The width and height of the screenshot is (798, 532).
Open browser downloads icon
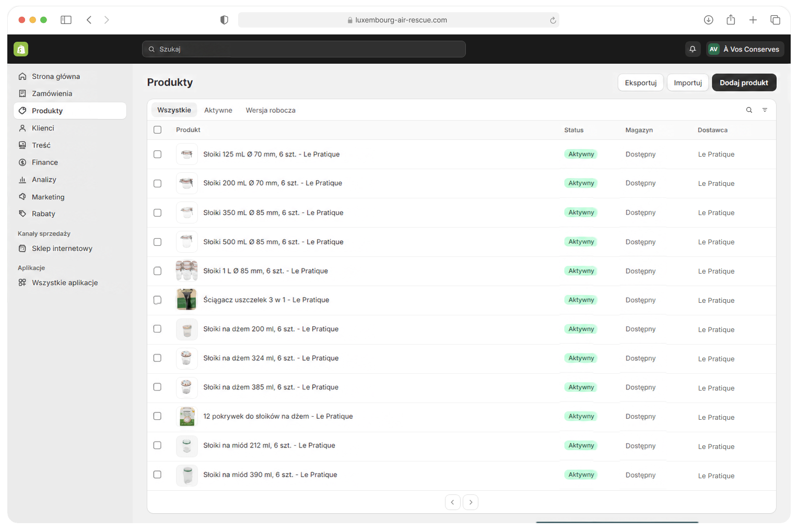click(x=708, y=20)
